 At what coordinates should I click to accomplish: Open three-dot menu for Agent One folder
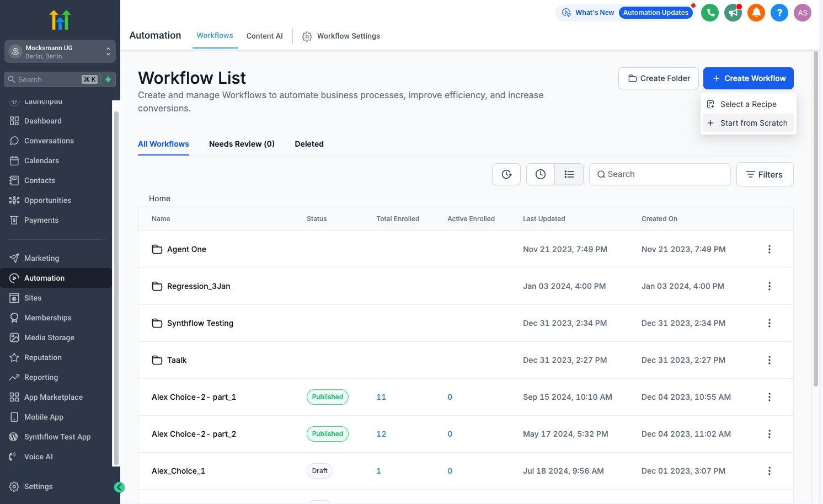coord(769,249)
